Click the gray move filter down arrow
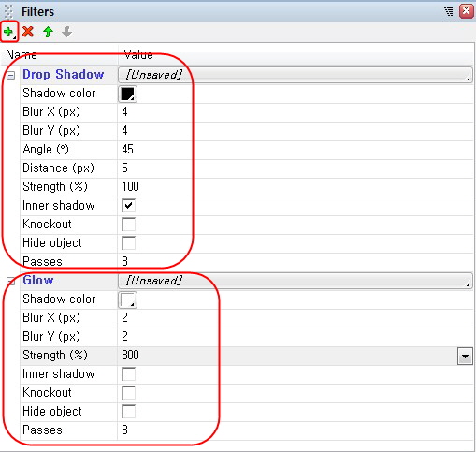This screenshot has height=452, width=476. coord(66,32)
